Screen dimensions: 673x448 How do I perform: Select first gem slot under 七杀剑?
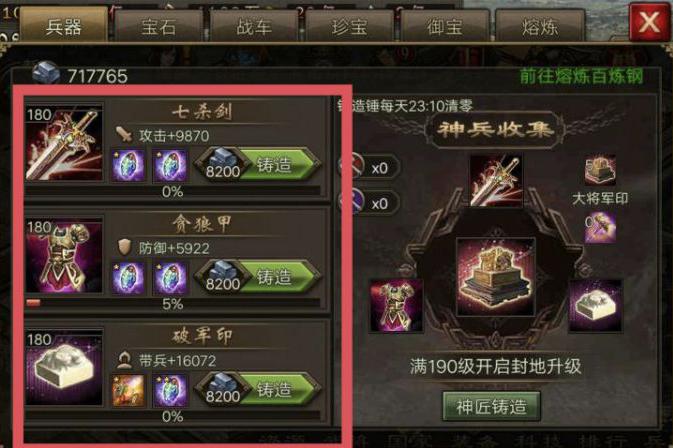pyautogui.click(x=128, y=165)
